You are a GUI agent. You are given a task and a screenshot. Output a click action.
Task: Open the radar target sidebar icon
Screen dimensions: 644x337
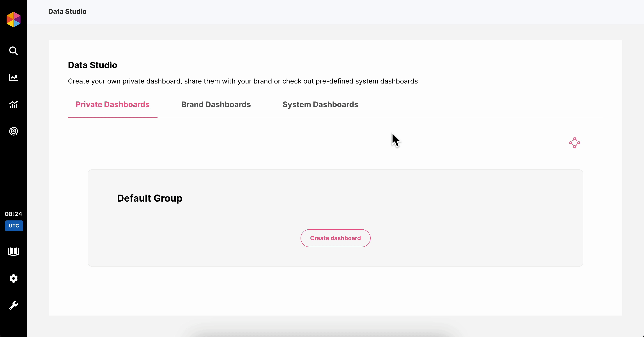[14, 131]
